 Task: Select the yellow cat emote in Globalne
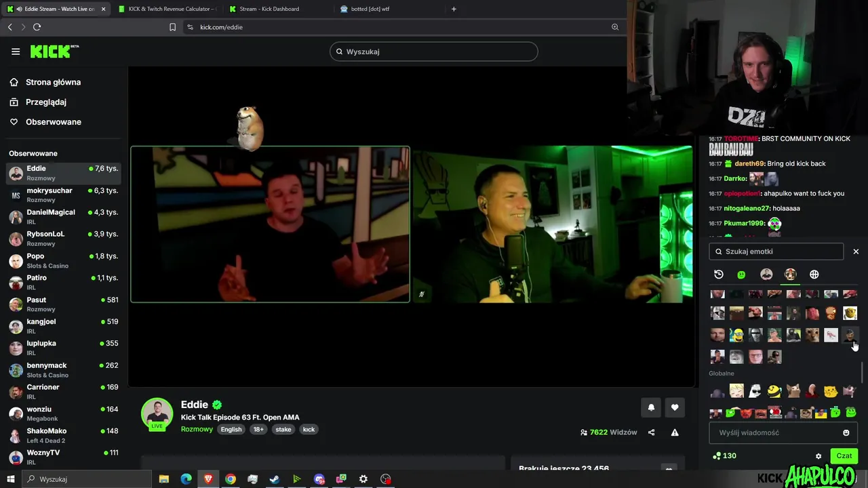(x=831, y=391)
